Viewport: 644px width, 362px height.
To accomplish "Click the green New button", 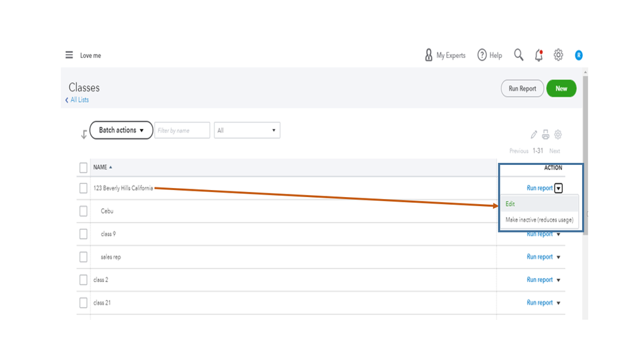I will click(x=561, y=89).
